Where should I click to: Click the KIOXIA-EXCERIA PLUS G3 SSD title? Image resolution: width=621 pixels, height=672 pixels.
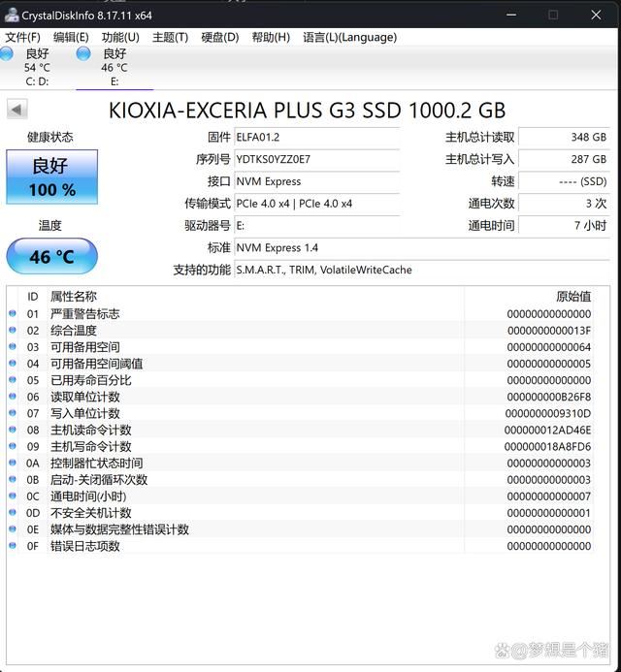(307, 111)
